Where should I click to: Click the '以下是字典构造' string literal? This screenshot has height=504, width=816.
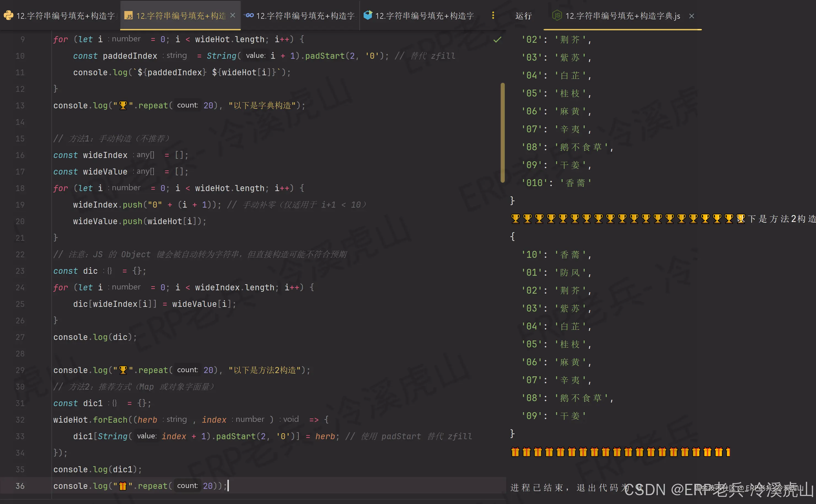[262, 105]
